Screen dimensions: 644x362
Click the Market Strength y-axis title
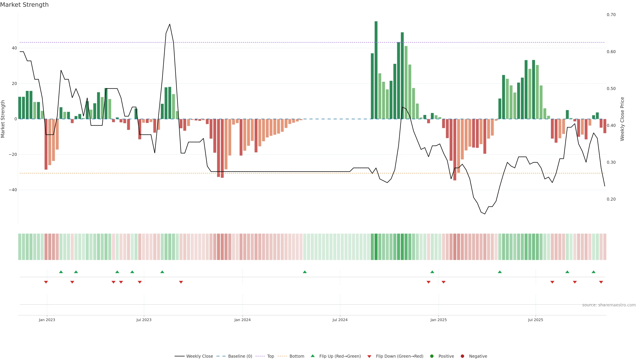pyautogui.click(x=3, y=119)
